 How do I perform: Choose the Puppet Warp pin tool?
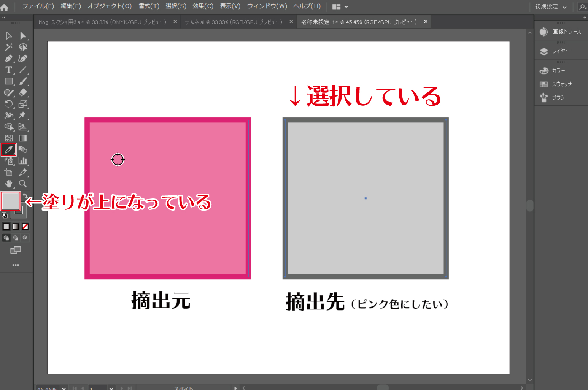23,115
